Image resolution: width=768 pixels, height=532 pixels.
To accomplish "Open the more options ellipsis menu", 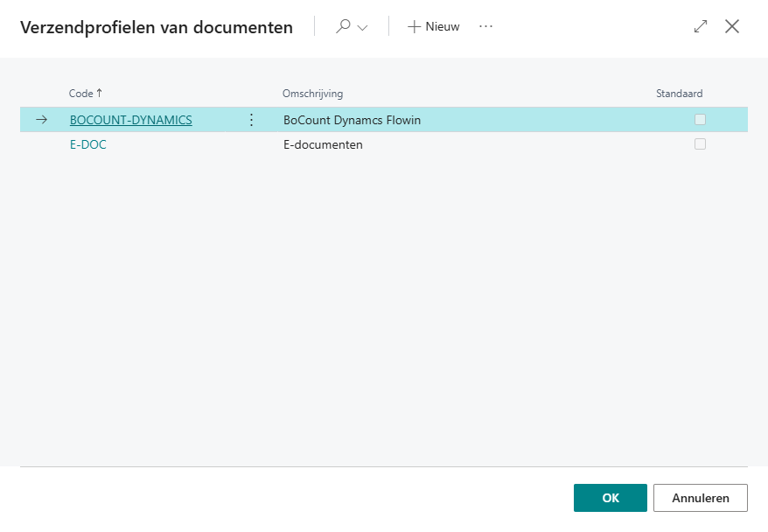I will click(485, 26).
